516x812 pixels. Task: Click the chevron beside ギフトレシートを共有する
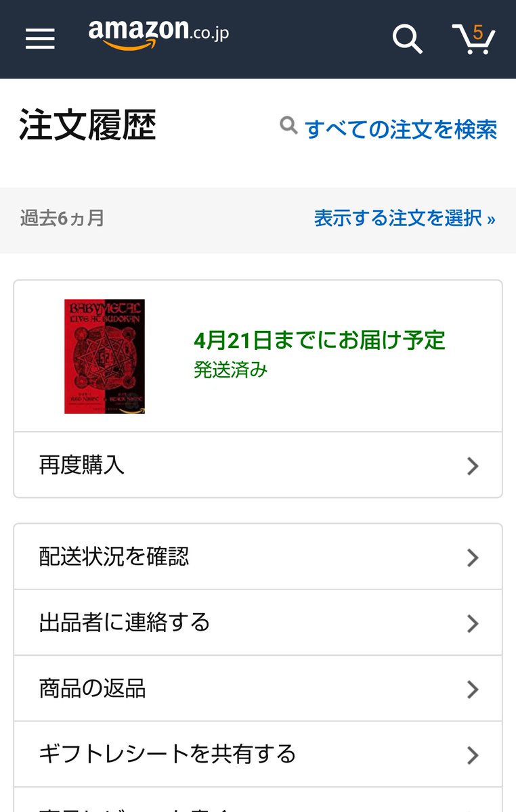(x=473, y=755)
